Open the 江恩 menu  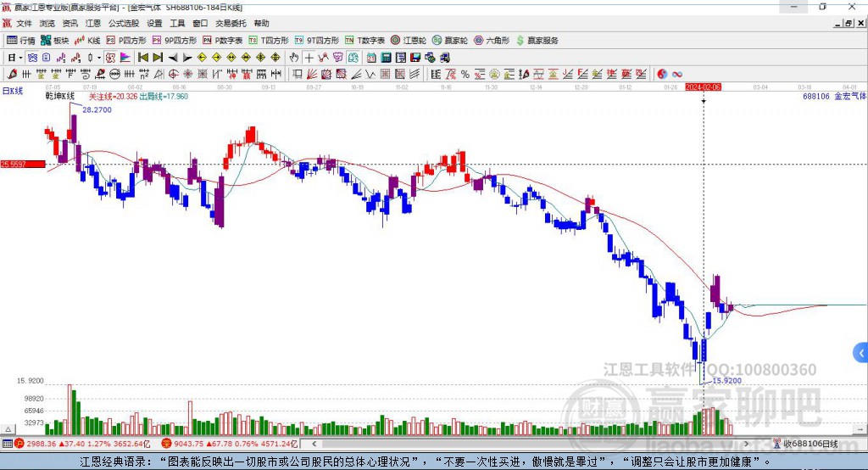tap(93, 23)
